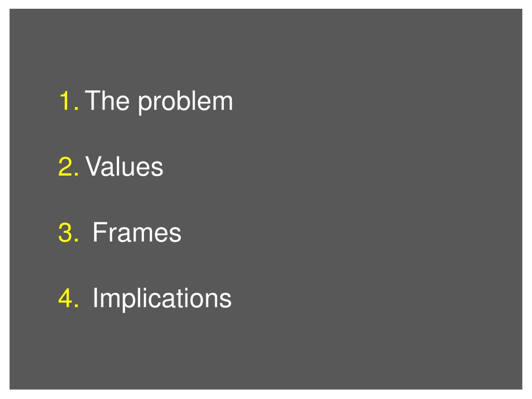Viewport: 532px width, 399px height.
Task: Click the letter s ending "Implications"
Action: 225,300
